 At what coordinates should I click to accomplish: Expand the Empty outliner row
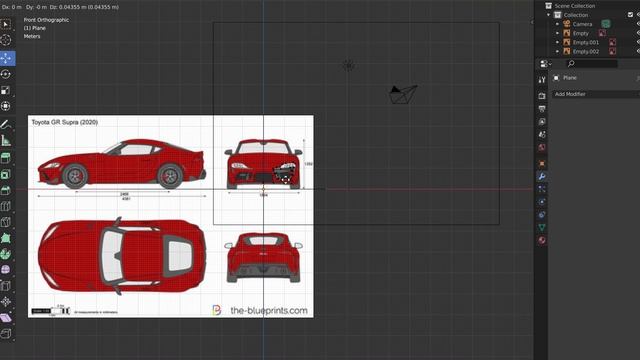click(558, 33)
